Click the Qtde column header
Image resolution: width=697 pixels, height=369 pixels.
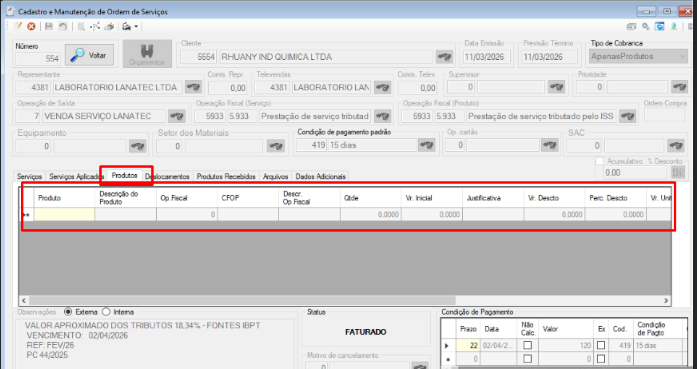[371, 198]
